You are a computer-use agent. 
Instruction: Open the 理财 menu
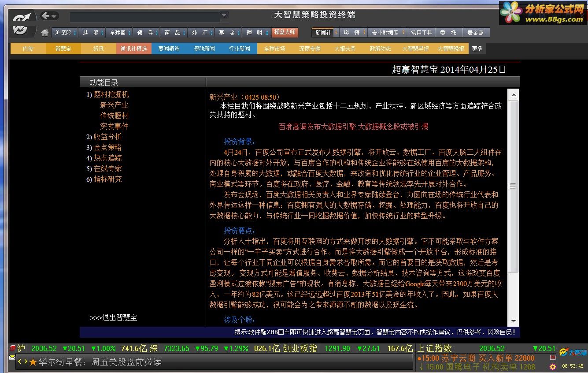click(255, 33)
